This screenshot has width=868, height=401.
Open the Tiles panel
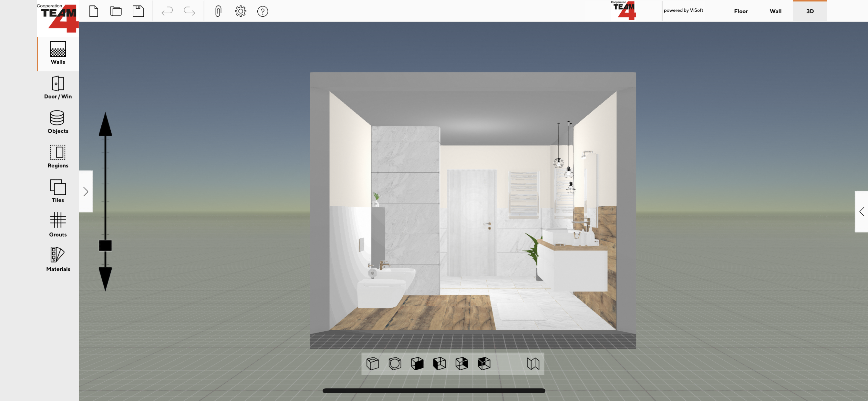pyautogui.click(x=58, y=191)
